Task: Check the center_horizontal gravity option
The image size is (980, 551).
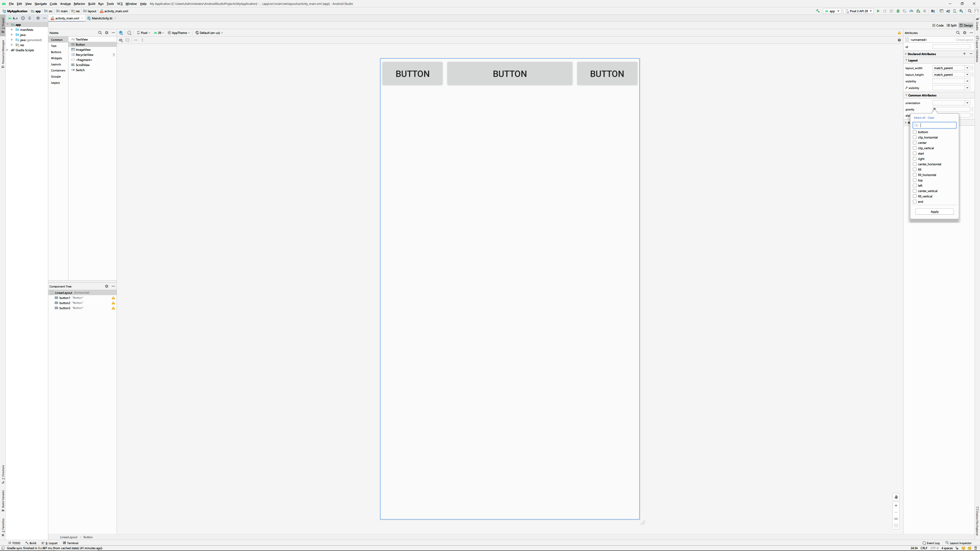Action: click(x=915, y=164)
